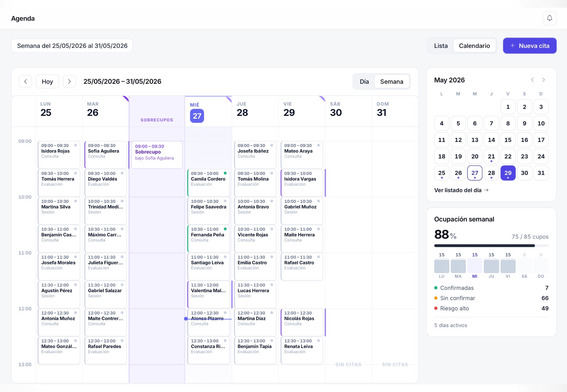The image size is (567, 392).
Task: Open Valentina Mal... Sesión appointment
Action: point(209,294)
